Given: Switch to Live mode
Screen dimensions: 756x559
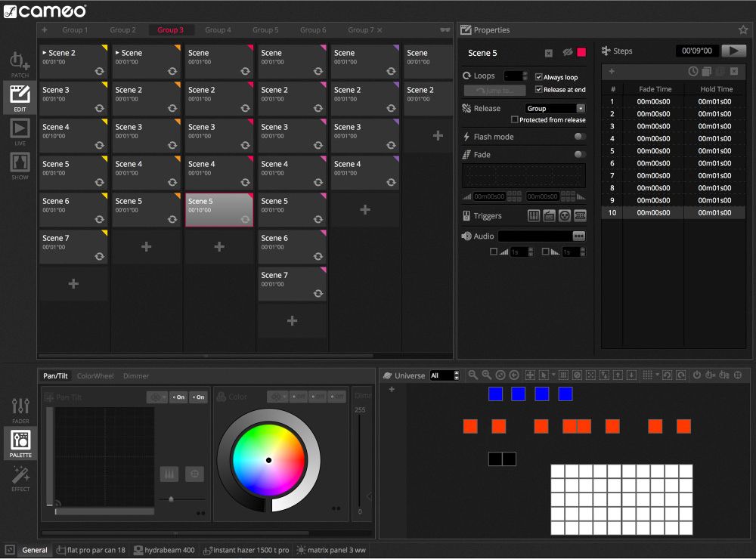Looking at the screenshot, I should [20, 131].
